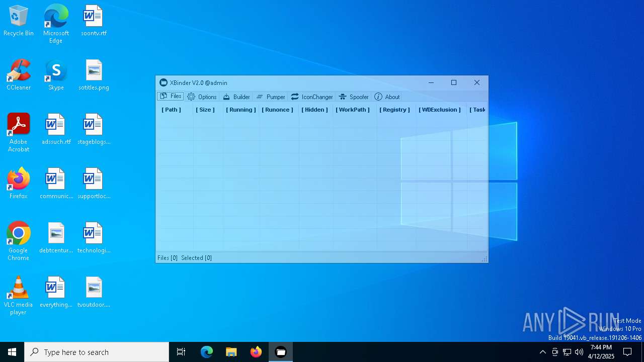This screenshot has height=362, width=644.
Task: Sort by the [ Size ] column header
Action: coord(205,110)
